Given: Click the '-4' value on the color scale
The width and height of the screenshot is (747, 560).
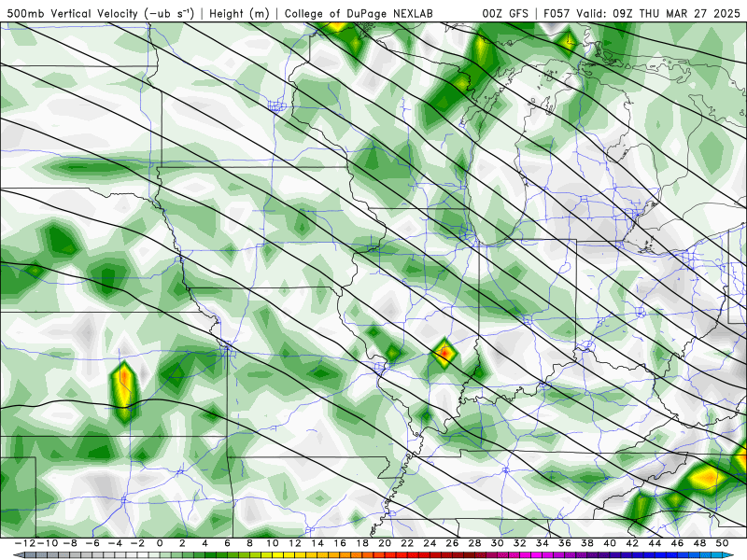Looking at the screenshot, I should (x=114, y=543).
